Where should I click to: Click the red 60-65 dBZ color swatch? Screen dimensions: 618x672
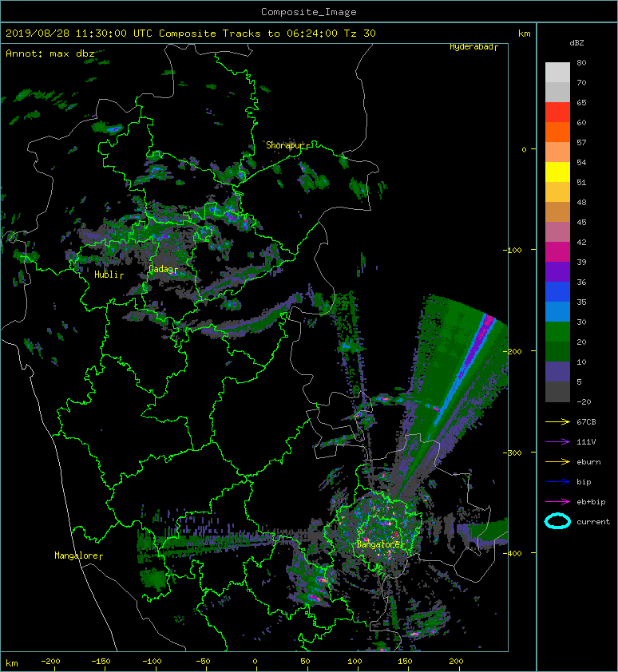557,113
